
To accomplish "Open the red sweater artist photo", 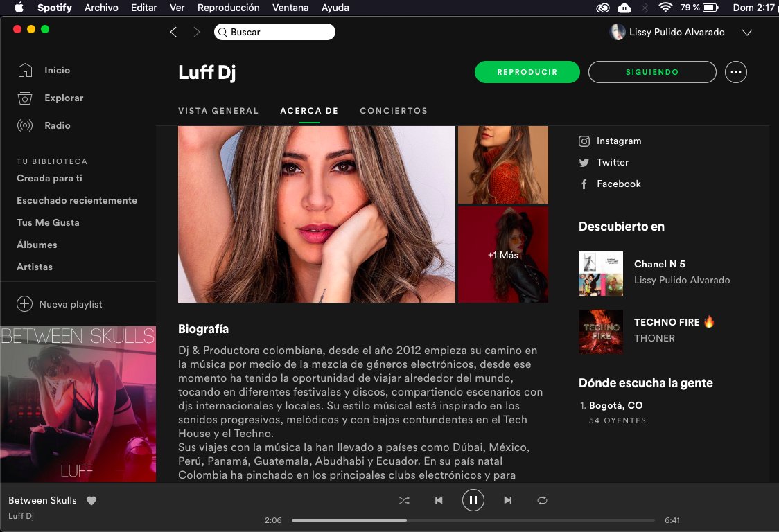I will [x=502, y=164].
